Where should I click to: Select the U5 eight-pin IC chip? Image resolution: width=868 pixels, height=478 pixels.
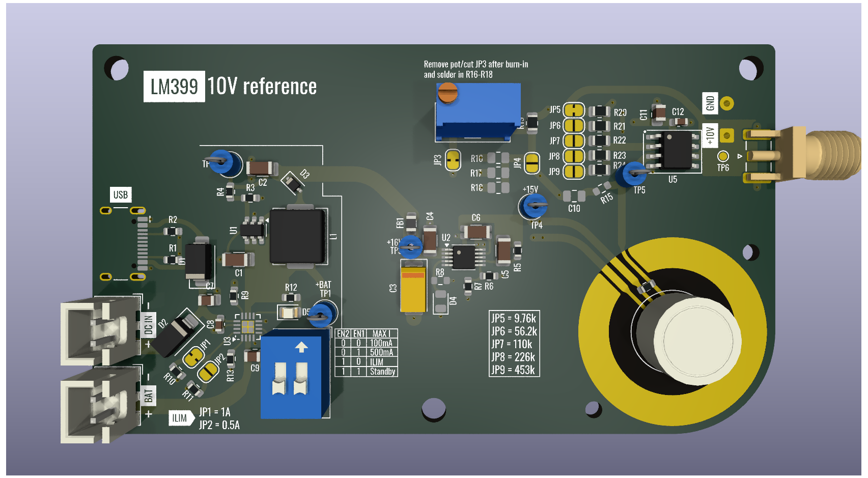[x=673, y=150]
